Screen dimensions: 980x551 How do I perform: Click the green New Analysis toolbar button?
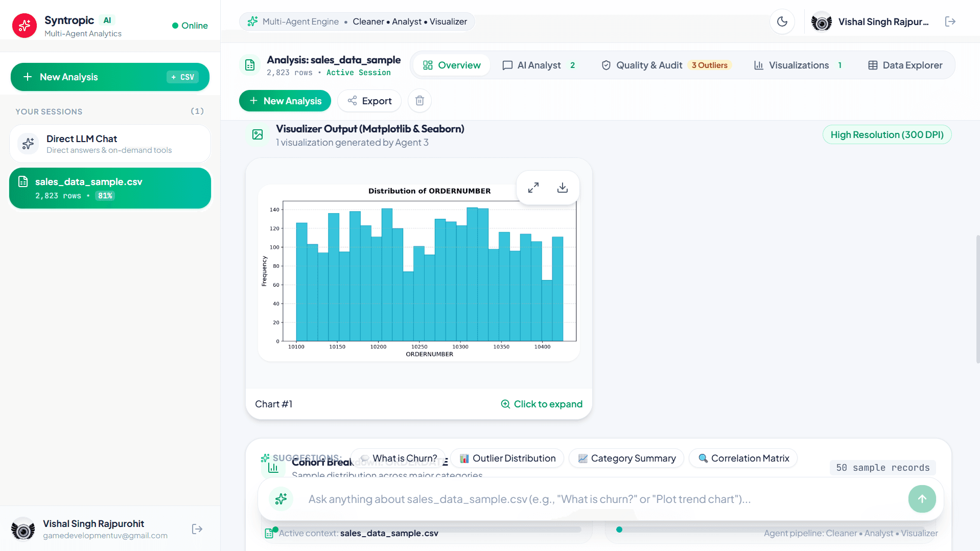pyautogui.click(x=285, y=101)
